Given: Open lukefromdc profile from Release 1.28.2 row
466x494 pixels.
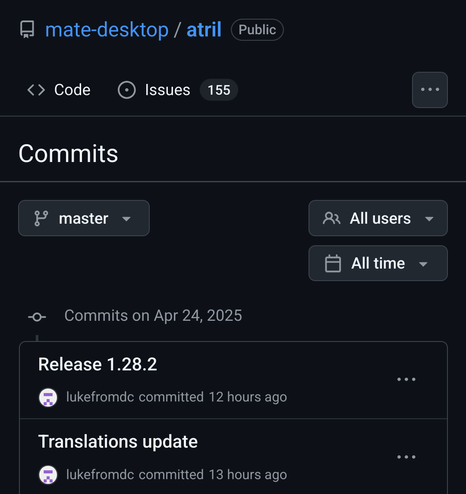Looking at the screenshot, I should coord(100,397).
